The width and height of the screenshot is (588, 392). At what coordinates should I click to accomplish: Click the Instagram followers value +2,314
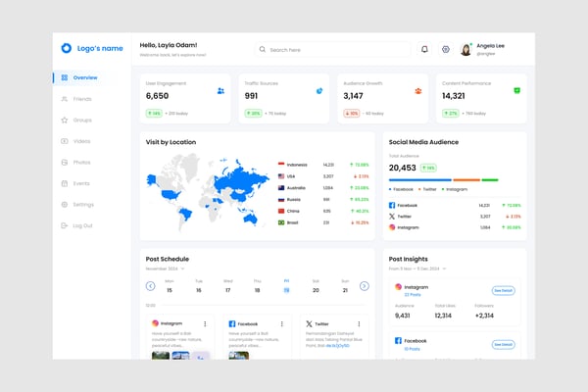pyautogui.click(x=484, y=316)
